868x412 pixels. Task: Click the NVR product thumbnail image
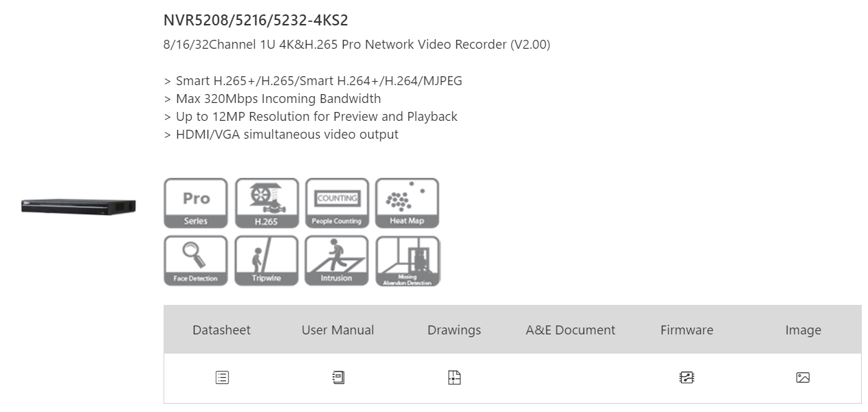pos(78,205)
